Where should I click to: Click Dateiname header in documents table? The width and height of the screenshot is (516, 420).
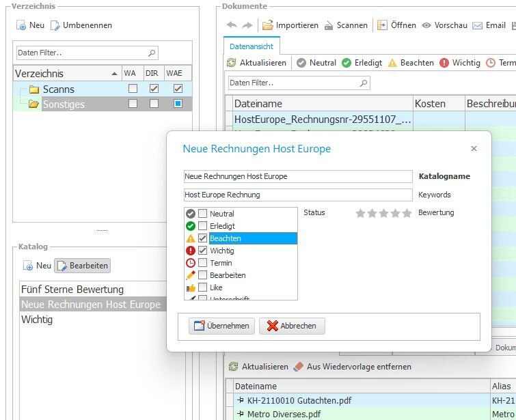coord(323,104)
